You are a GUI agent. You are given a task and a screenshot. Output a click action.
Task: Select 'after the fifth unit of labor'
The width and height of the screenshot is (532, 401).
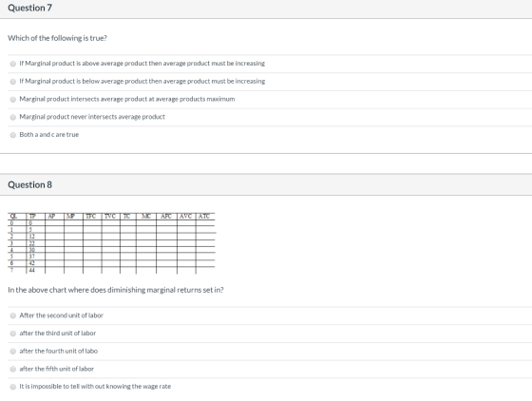(x=13, y=369)
